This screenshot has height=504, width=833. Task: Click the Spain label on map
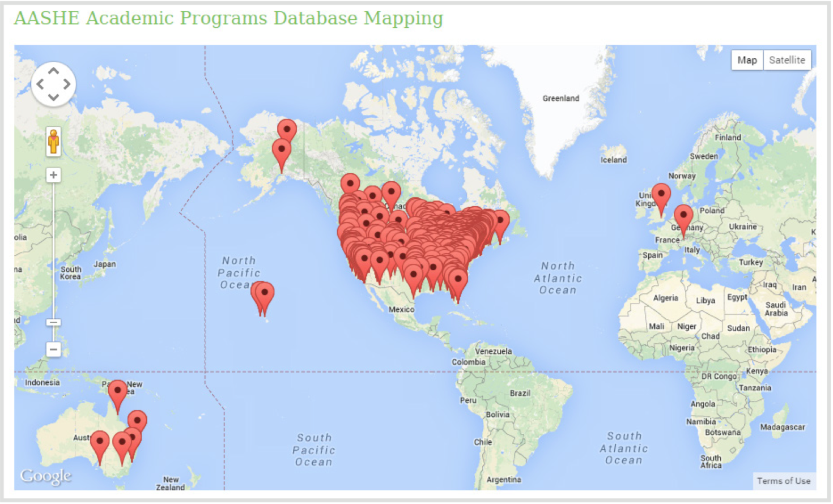pyautogui.click(x=652, y=255)
